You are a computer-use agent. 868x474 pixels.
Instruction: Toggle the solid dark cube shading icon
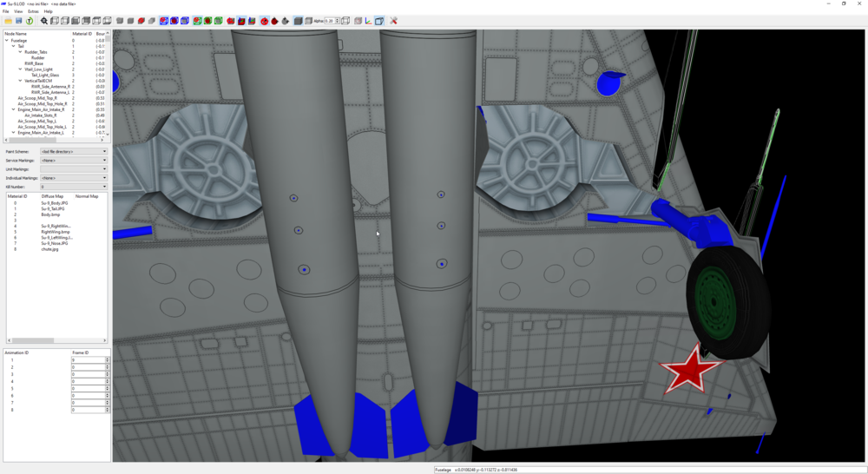coord(299,21)
